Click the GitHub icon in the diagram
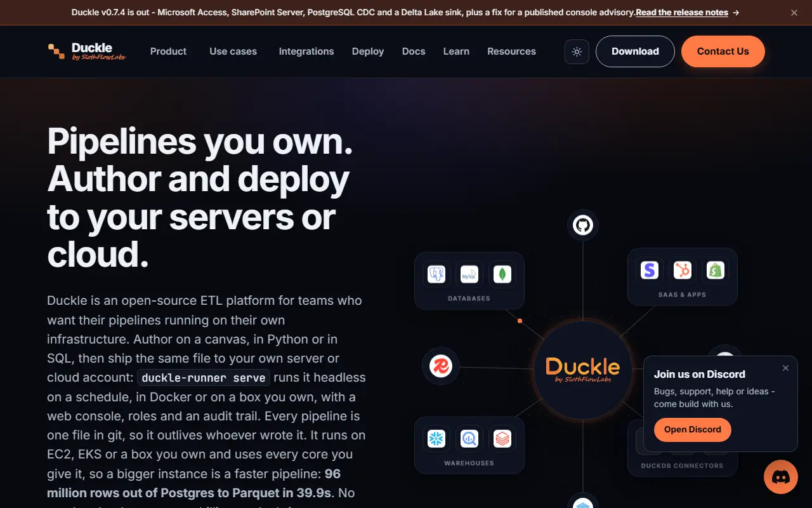The width and height of the screenshot is (812, 508). click(x=582, y=225)
